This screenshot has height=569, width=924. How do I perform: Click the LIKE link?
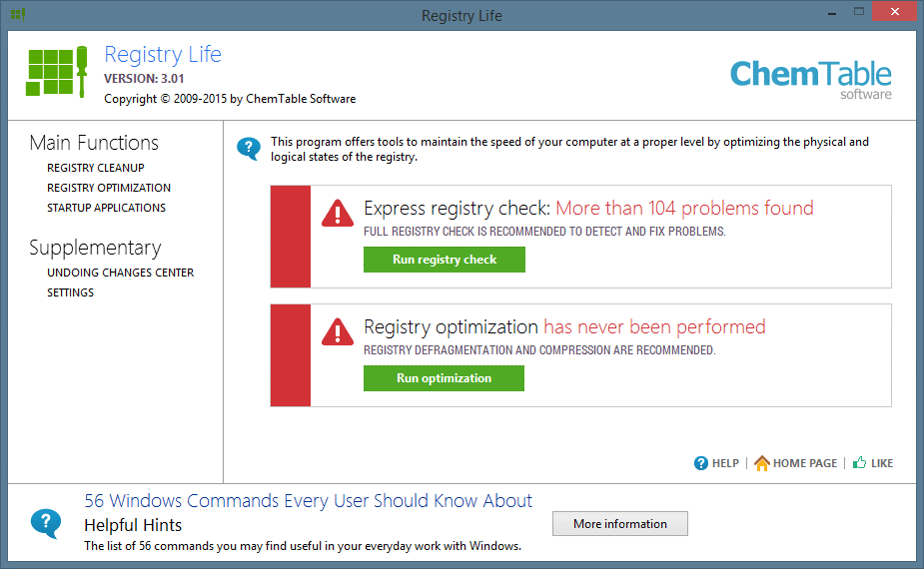tap(882, 463)
